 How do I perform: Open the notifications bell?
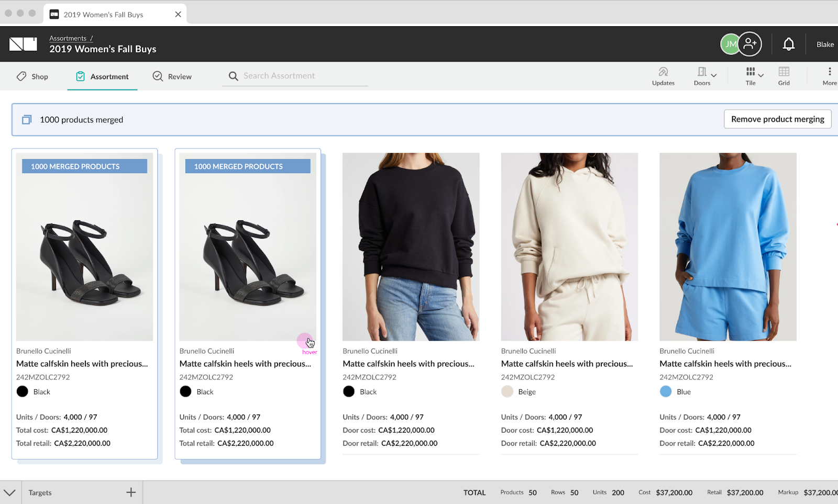pyautogui.click(x=788, y=44)
